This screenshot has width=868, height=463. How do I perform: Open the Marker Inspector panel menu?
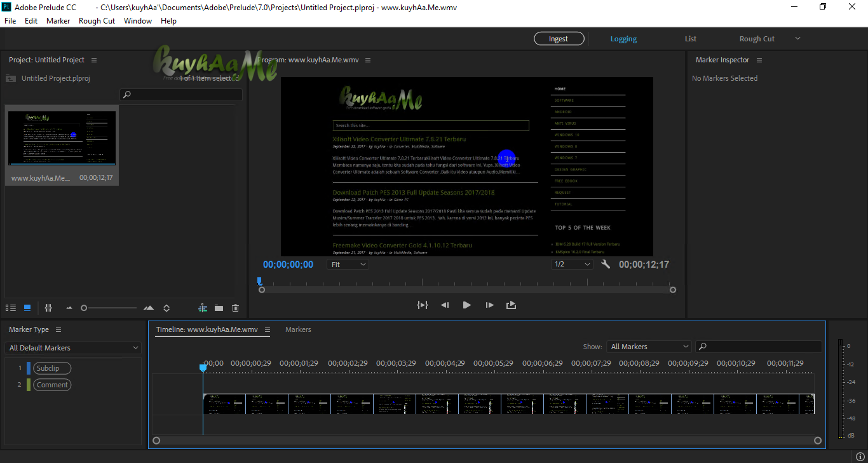click(x=759, y=60)
